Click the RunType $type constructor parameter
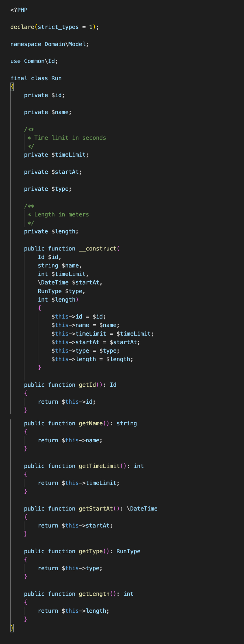This screenshot has width=244, height=644. 61,291
